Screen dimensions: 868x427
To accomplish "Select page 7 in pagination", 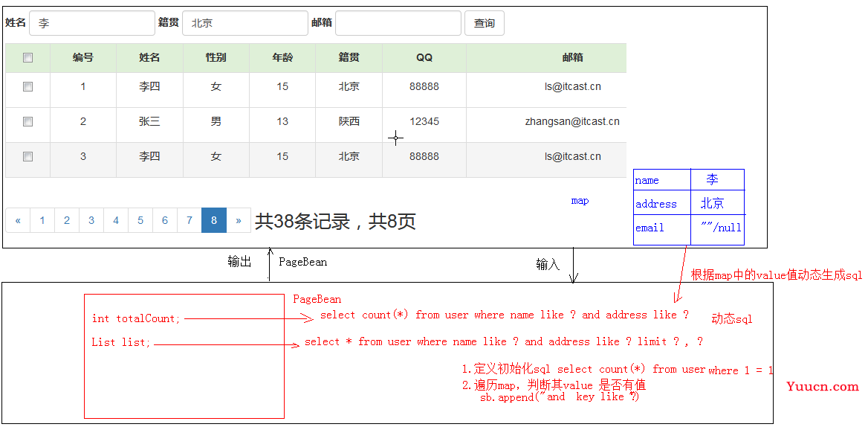I will 190,220.
